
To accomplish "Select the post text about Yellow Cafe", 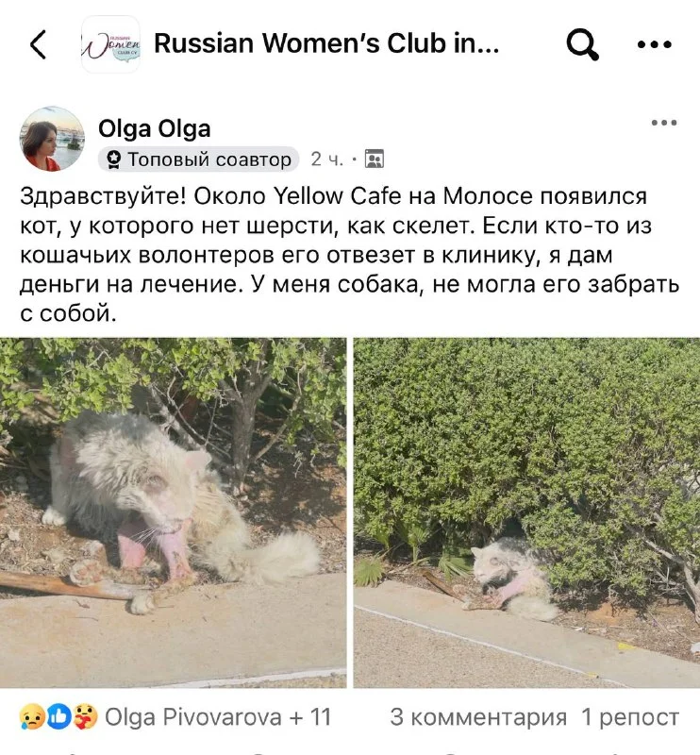I will (349, 255).
